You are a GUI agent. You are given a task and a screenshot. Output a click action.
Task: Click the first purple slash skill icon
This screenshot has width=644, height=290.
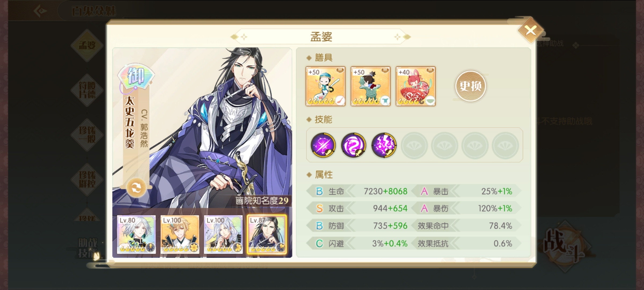click(323, 145)
